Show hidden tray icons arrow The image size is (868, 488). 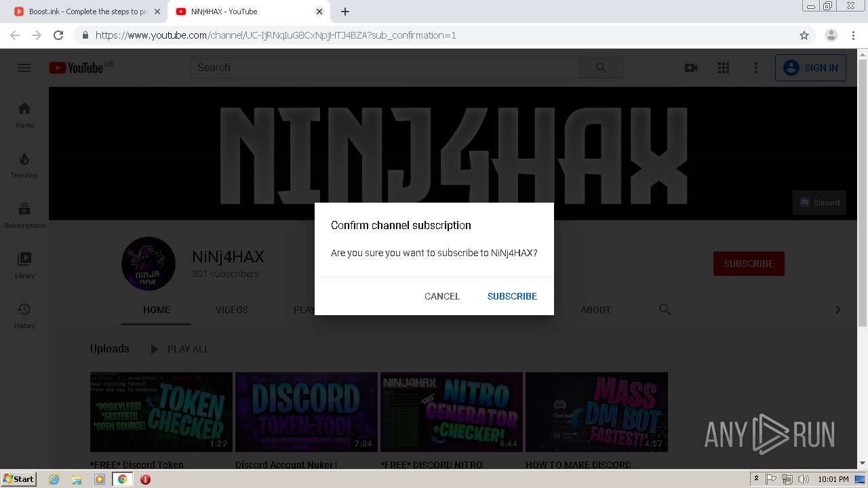pyautogui.click(x=756, y=479)
